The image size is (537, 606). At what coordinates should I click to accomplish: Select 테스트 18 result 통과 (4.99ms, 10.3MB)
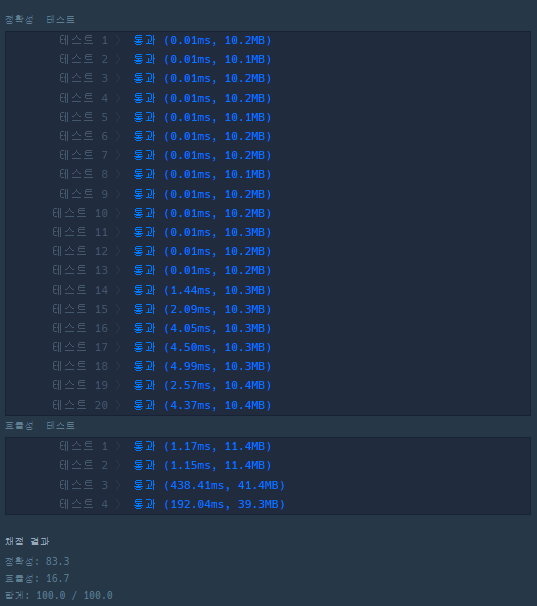(x=203, y=366)
